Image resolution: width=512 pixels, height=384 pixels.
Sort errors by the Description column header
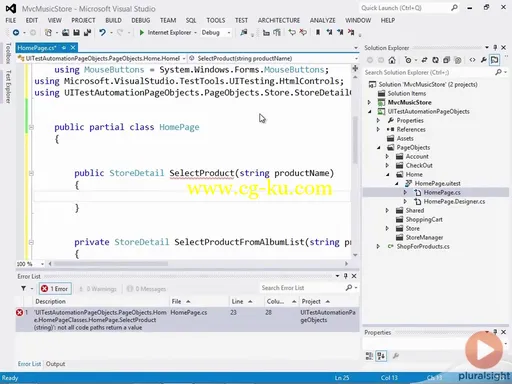(101, 301)
